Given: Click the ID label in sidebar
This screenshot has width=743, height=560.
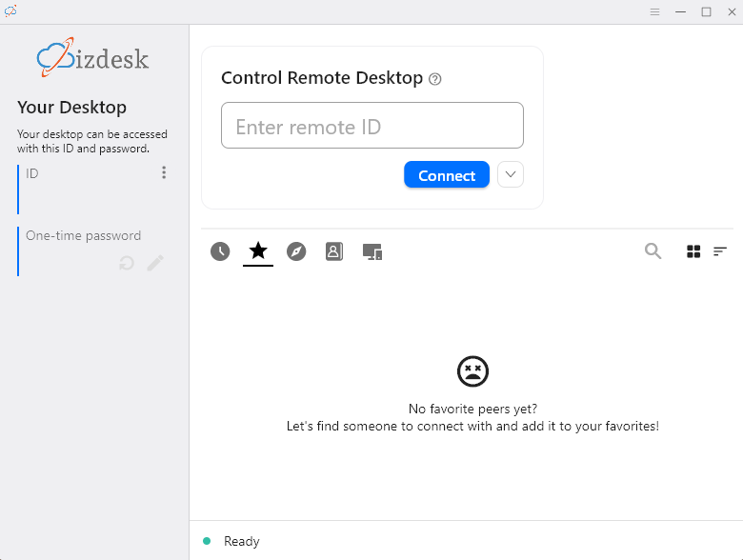Looking at the screenshot, I should click(32, 173).
